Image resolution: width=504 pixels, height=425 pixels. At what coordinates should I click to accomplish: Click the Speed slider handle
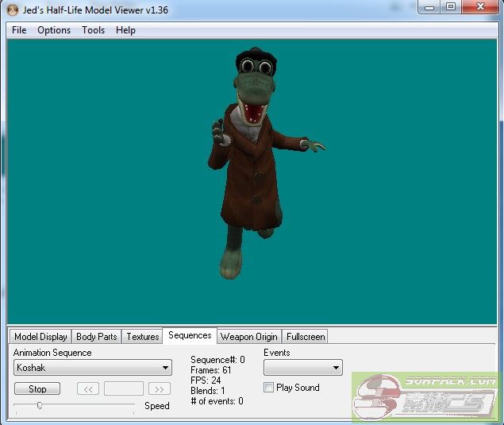tap(39, 405)
